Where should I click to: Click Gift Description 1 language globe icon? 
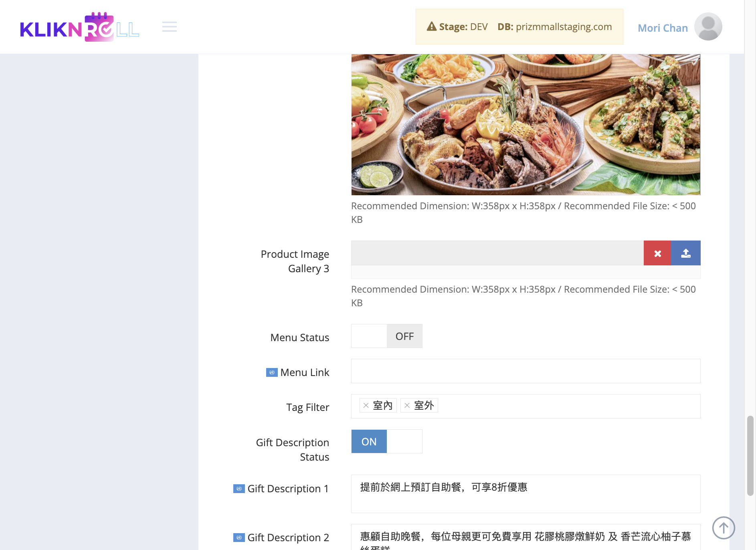click(239, 489)
